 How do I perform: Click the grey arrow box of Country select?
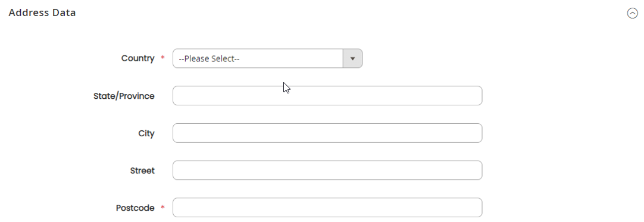(x=352, y=59)
